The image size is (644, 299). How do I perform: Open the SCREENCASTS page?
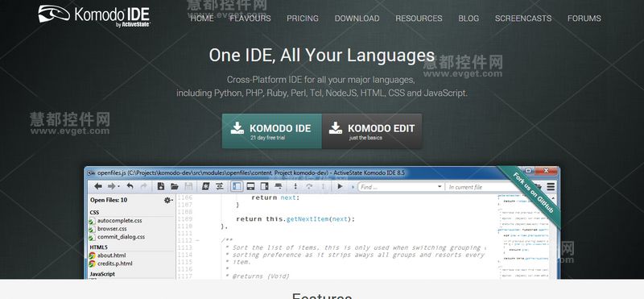click(523, 19)
